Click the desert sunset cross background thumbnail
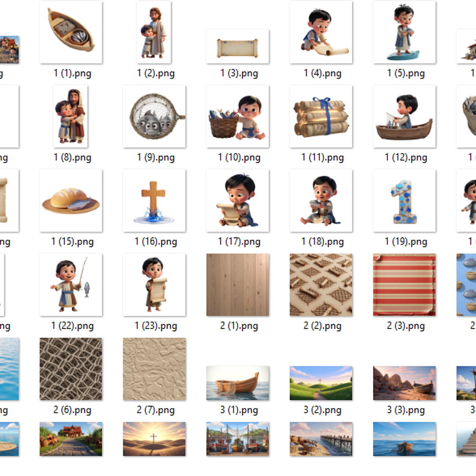The height and width of the screenshot is (476, 476). coord(154,439)
